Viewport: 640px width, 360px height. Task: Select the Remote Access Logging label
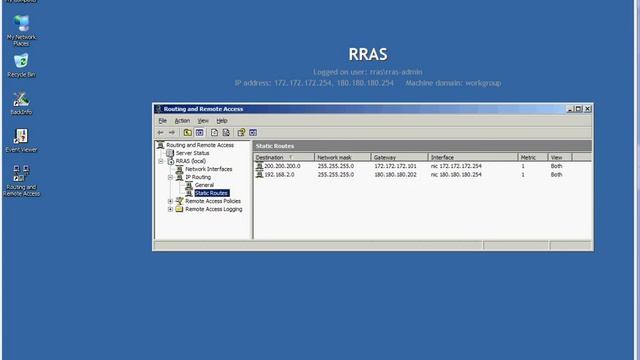213,209
